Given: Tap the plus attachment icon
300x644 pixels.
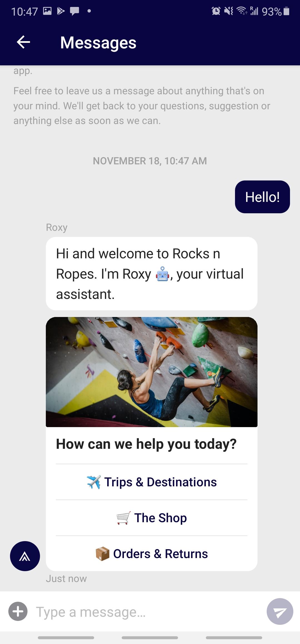Looking at the screenshot, I should (x=18, y=611).
